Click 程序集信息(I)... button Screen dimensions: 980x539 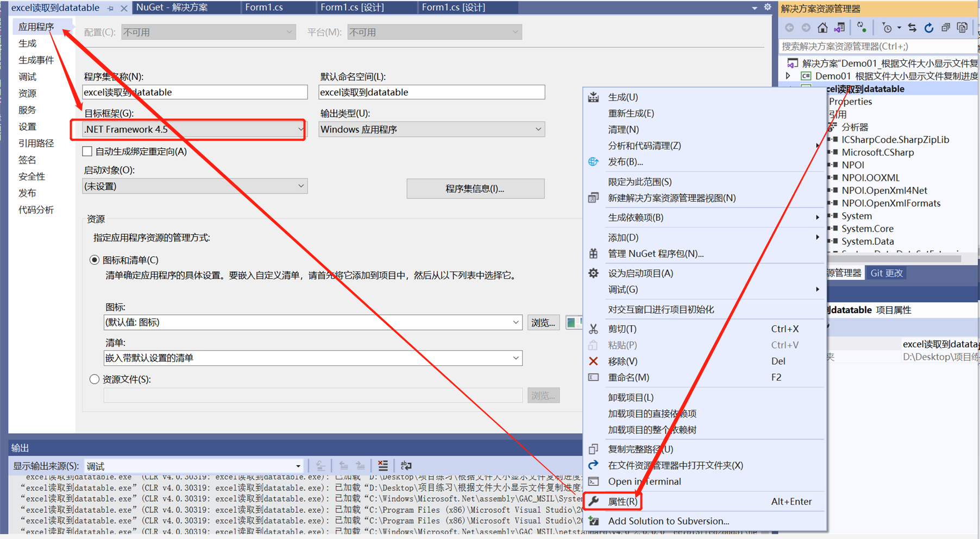point(475,188)
